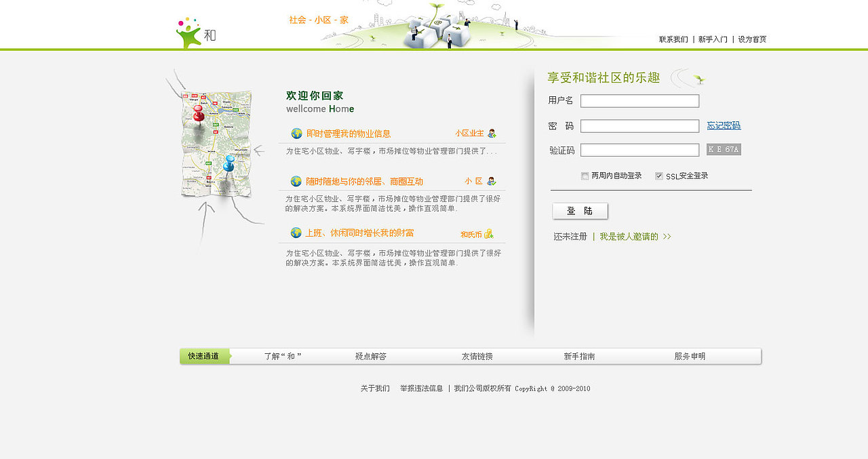868x459 pixels.
Task: Uncheck the SSL安全登录 checkbox
Action: click(x=659, y=176)
